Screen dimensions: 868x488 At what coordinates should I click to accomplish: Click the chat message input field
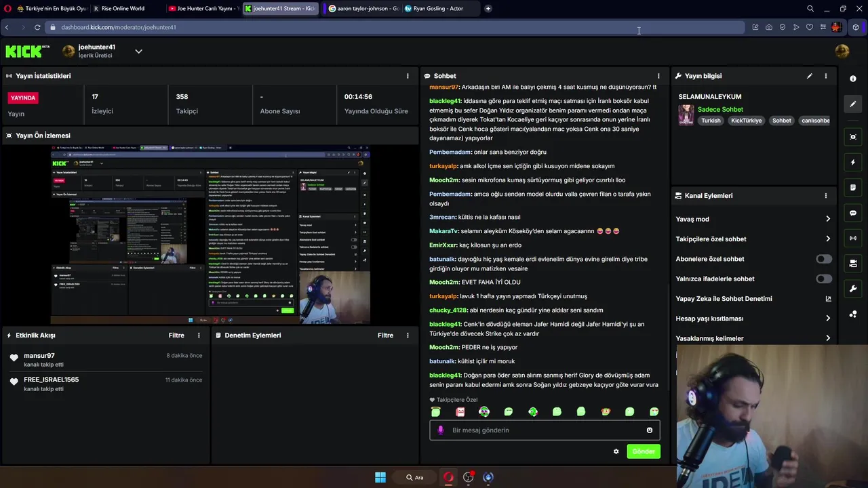[545, 430]
